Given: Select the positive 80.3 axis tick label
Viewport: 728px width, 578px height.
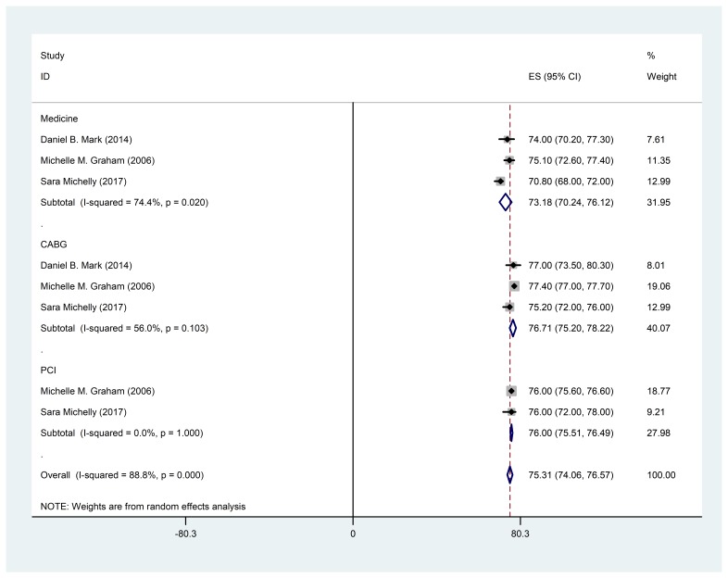Looking at the screenshot, I should click(520, 534).
